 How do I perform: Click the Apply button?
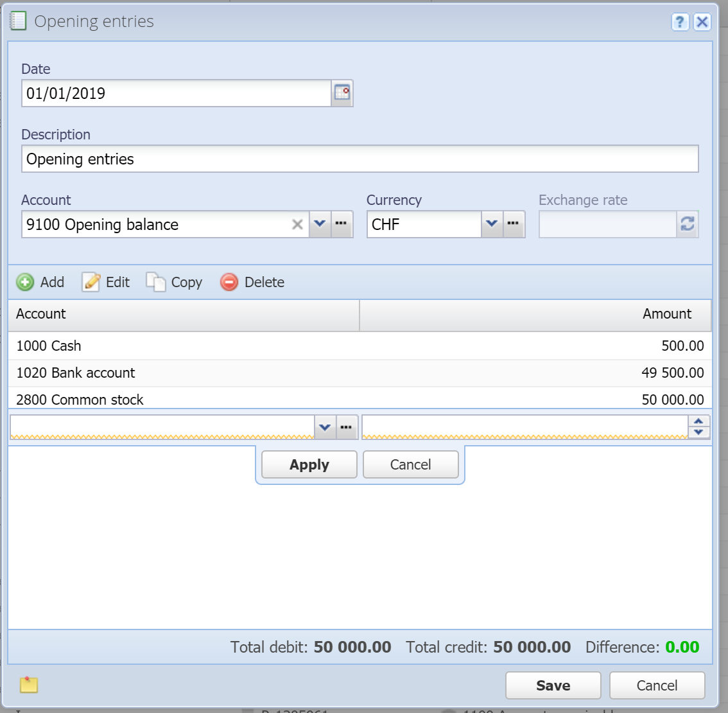coord(309,464)
